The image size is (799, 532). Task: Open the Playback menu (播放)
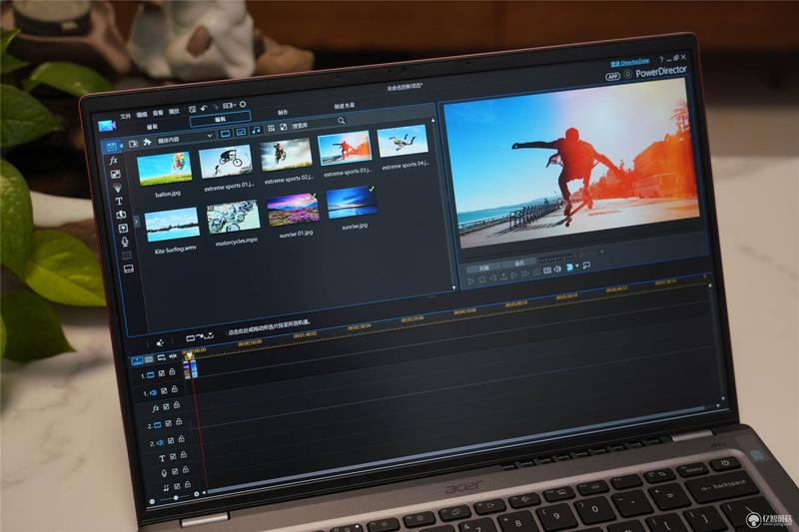174,112
